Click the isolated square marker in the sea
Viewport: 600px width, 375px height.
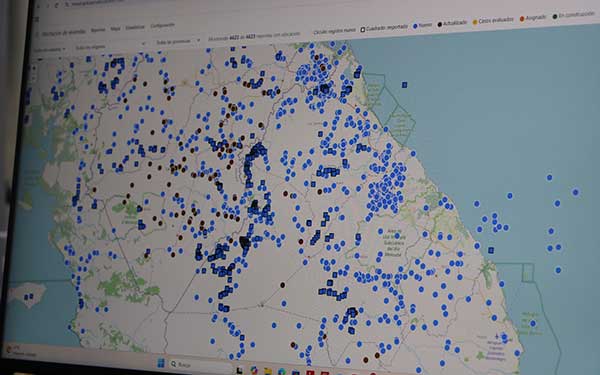click(404, 85)
